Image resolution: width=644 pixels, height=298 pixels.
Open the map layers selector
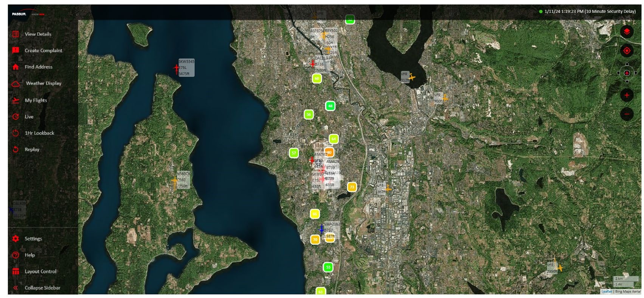coord(627,31)
